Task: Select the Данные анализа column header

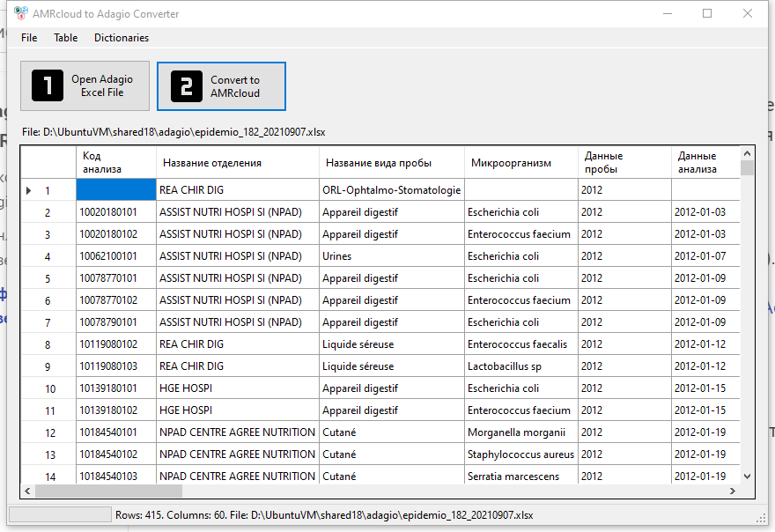Action: (x=705, y=162)
